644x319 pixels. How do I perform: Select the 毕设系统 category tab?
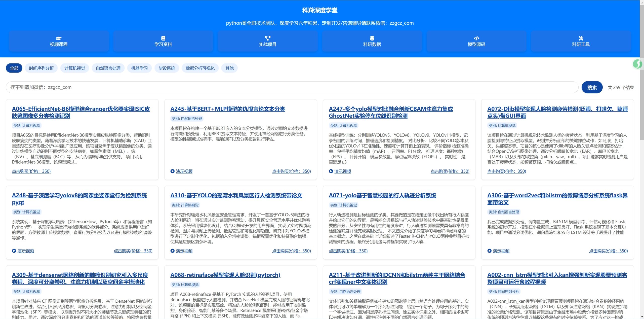point(167,68)
